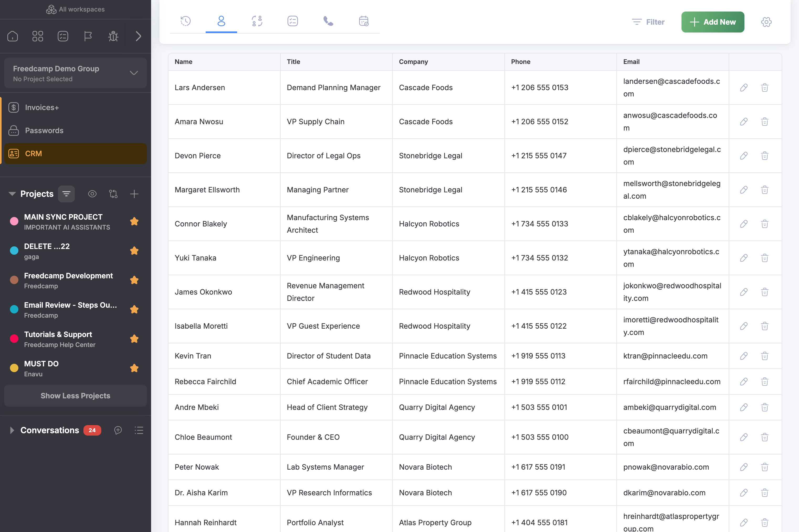Open Invoices+ in the sidebar
This screenshot has width=799, height=532.
[75, 107]
